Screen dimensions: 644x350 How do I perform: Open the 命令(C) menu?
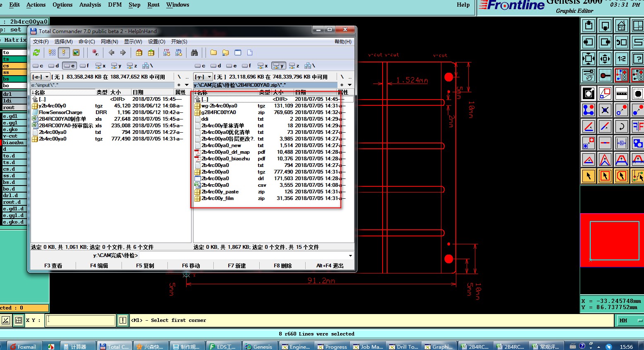click(x=86, y=42)
